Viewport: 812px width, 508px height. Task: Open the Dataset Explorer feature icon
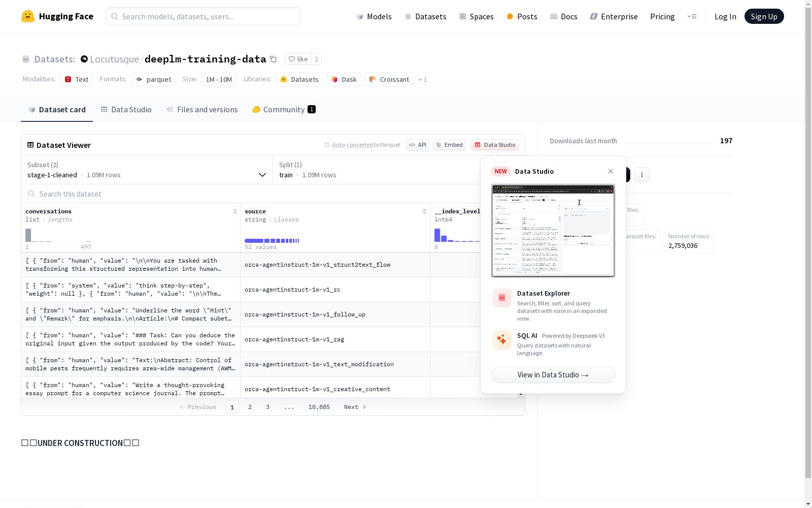coord(502,298)
